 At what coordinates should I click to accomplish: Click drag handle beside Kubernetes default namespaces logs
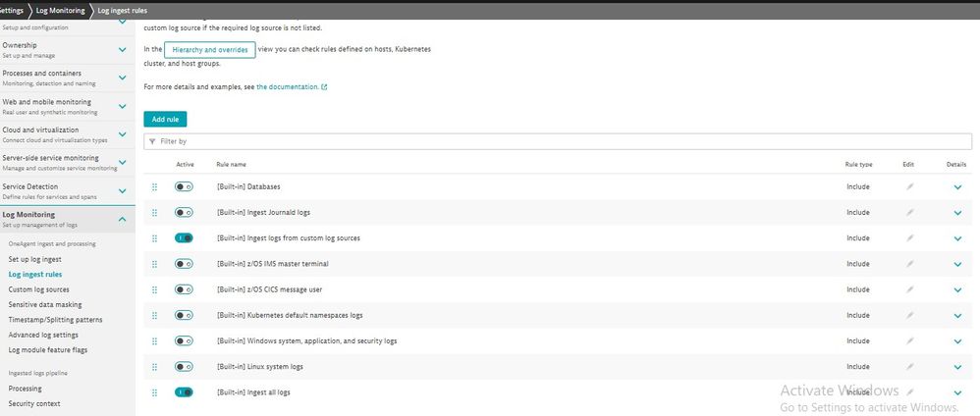(x=154, y=315)
